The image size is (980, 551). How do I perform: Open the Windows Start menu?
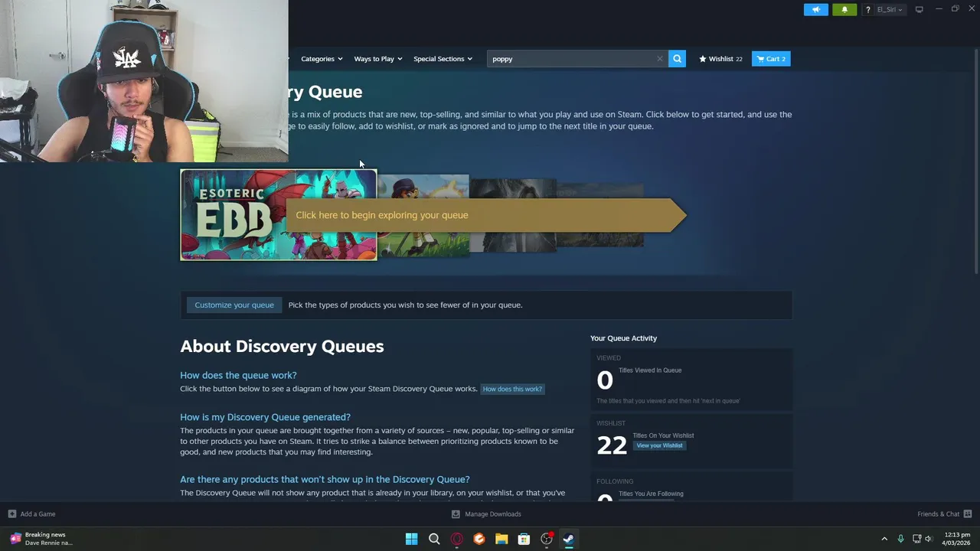(411, 539)
